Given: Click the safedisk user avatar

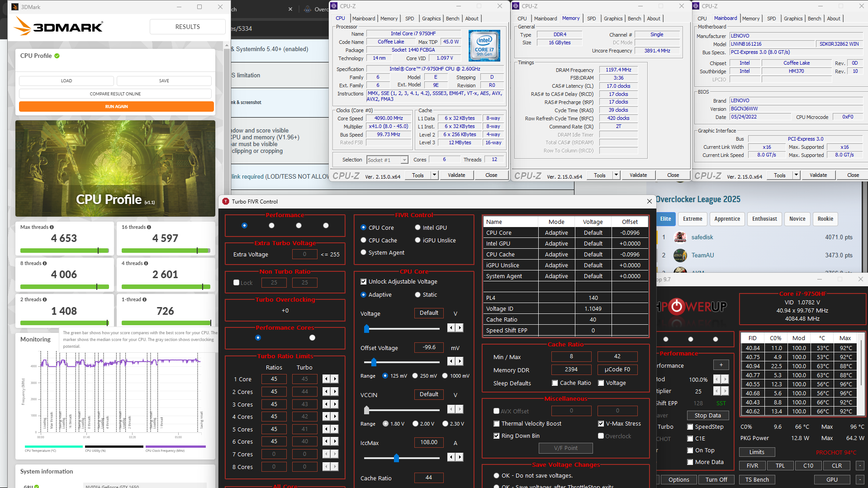Looking at the screenshot, I should (x=680, y=237).
